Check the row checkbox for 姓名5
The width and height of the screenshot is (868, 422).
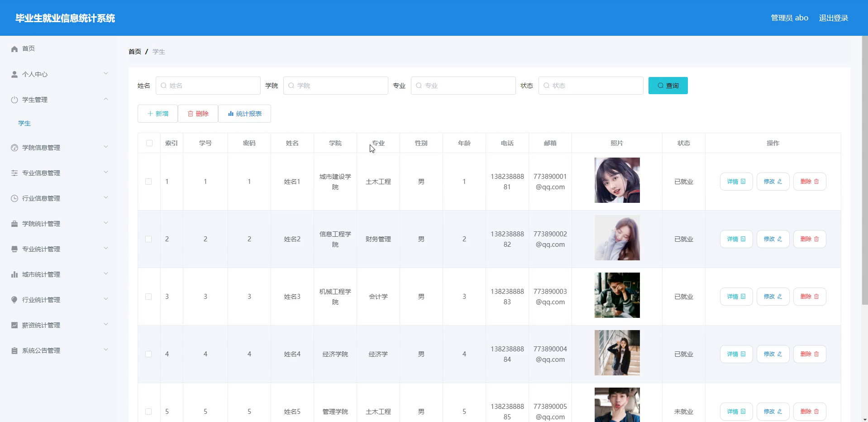(x=148, y=412)
